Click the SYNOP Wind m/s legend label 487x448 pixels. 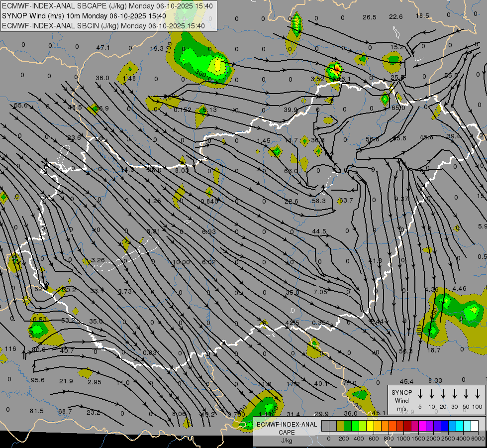[401, 401]
